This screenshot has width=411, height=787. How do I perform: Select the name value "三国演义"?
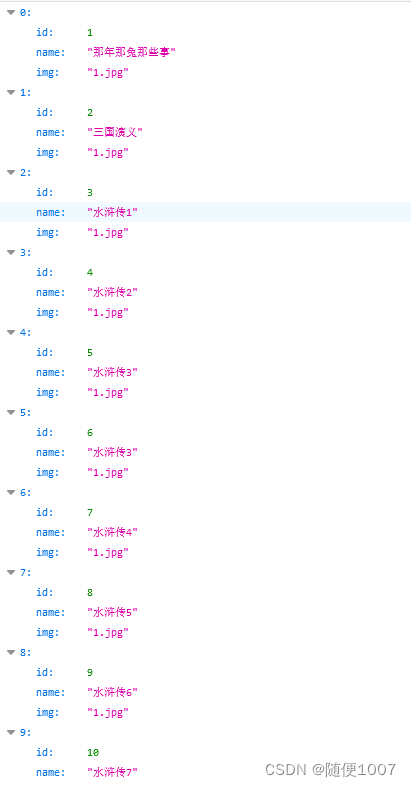(115, 133)
